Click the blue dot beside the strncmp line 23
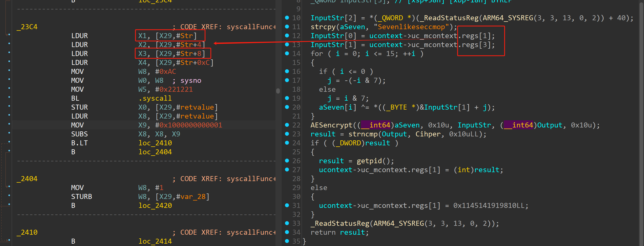The image size is (644, 246). click(x=287, y=134)
